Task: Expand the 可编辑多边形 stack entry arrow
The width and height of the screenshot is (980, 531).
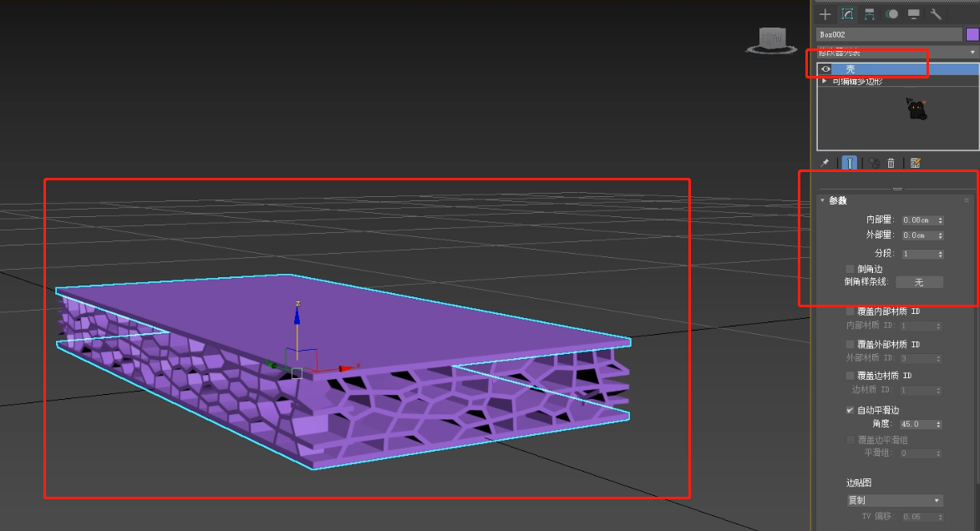Action: click(825, 81)
